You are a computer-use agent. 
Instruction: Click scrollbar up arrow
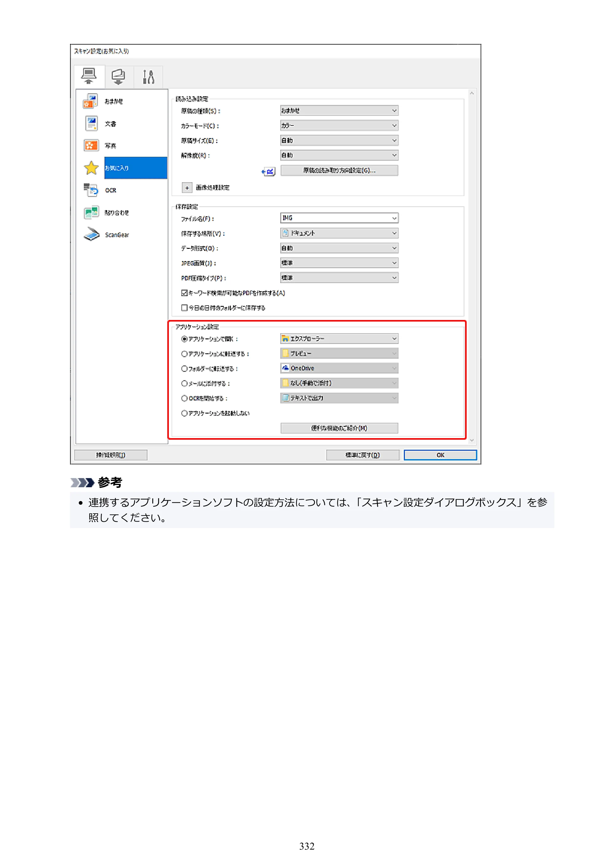pos(471,93)
